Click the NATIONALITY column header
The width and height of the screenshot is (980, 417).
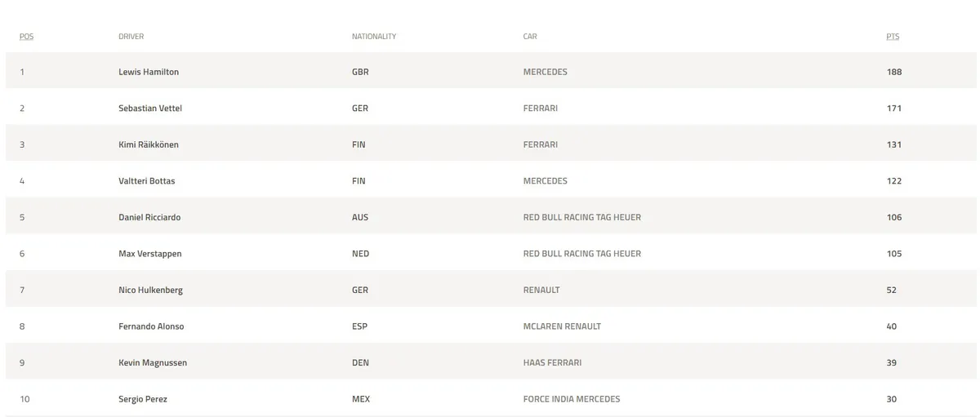[374, 37]
